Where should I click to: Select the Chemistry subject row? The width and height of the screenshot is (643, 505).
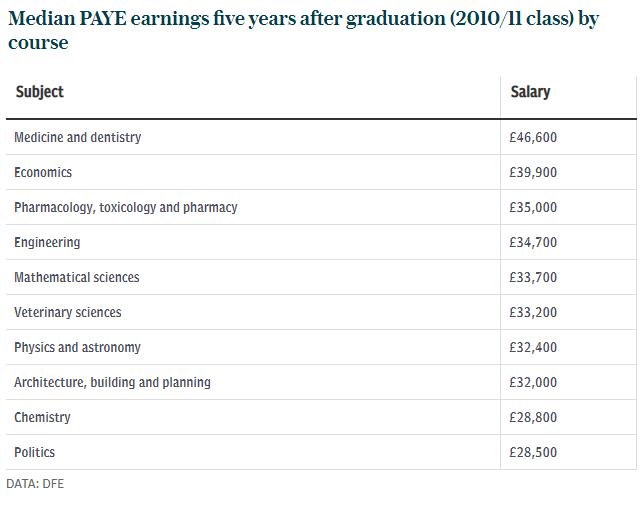coord(42,417)
